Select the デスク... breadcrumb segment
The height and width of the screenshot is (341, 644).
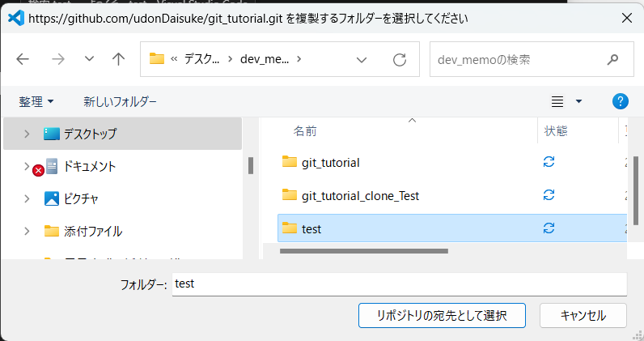[x=201, y=59]
